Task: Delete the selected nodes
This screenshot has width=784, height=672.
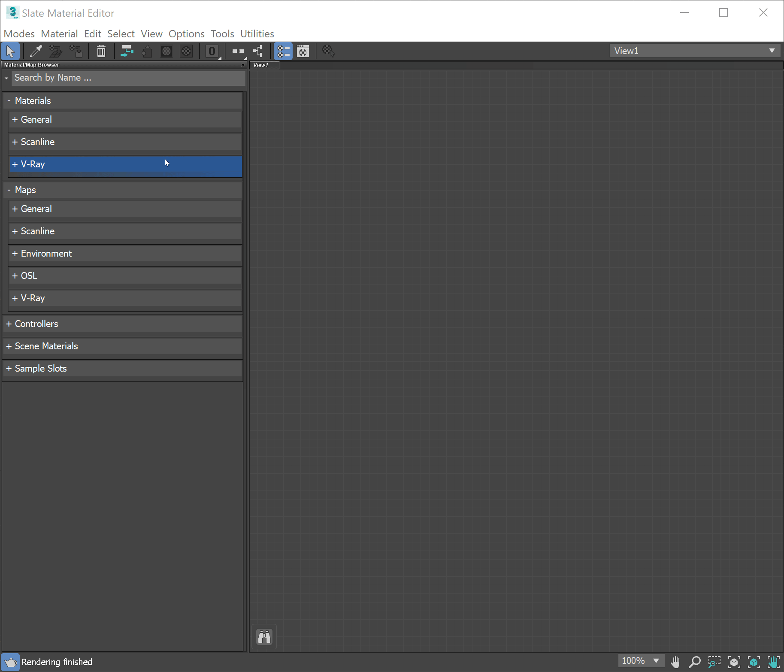Action: (x=101, y=51)
